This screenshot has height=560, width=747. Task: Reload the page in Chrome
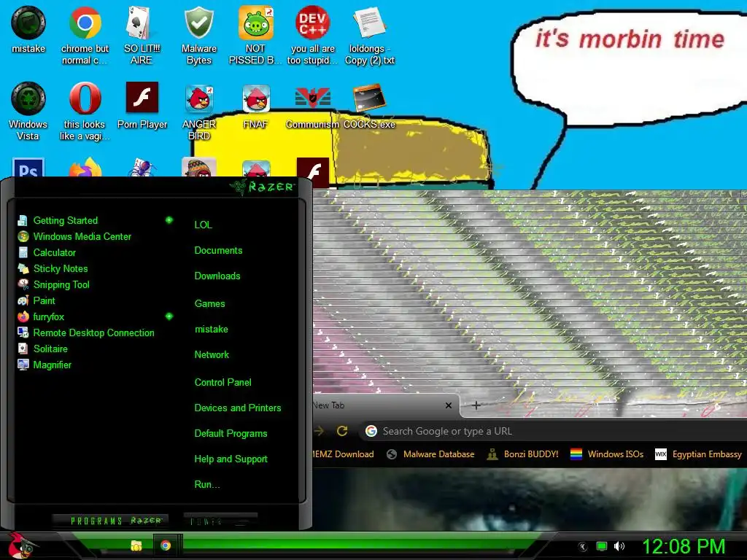coord(342,431)
